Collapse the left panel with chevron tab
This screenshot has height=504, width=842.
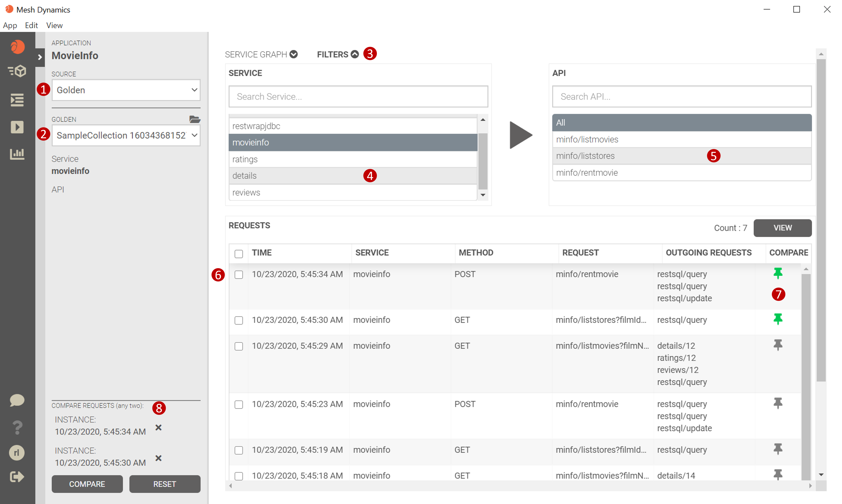[40, 57]
